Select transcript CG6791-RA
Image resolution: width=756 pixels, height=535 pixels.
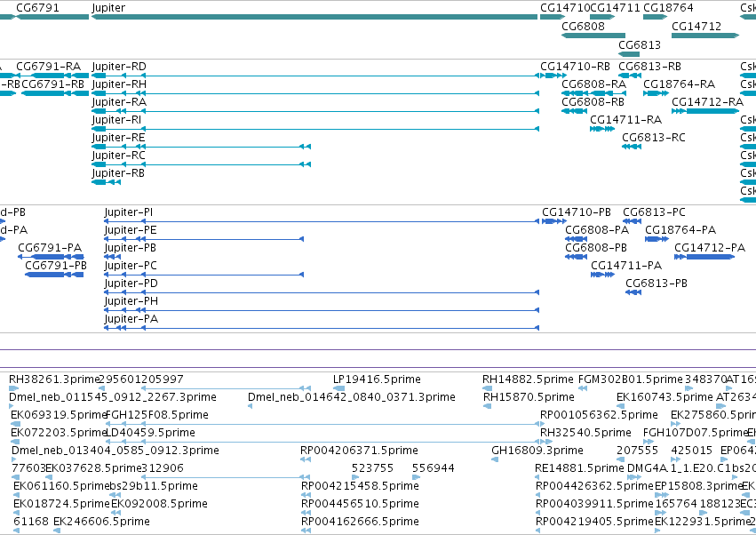48,67
